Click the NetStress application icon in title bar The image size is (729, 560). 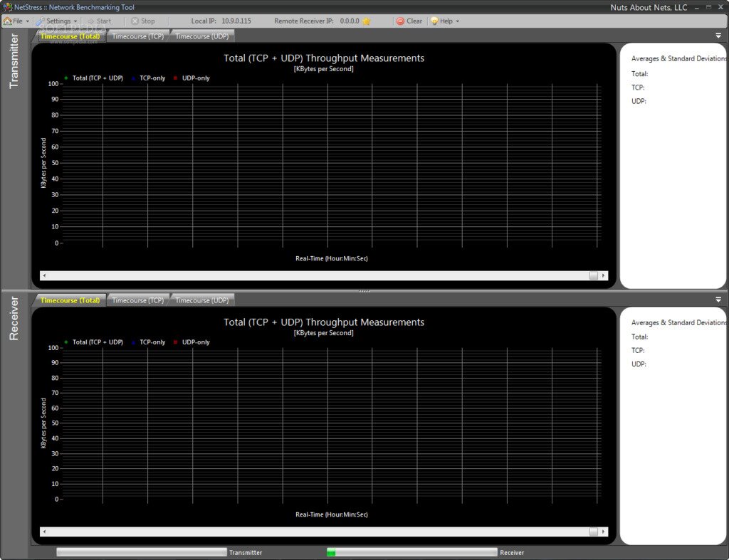(x=6, y=6)
